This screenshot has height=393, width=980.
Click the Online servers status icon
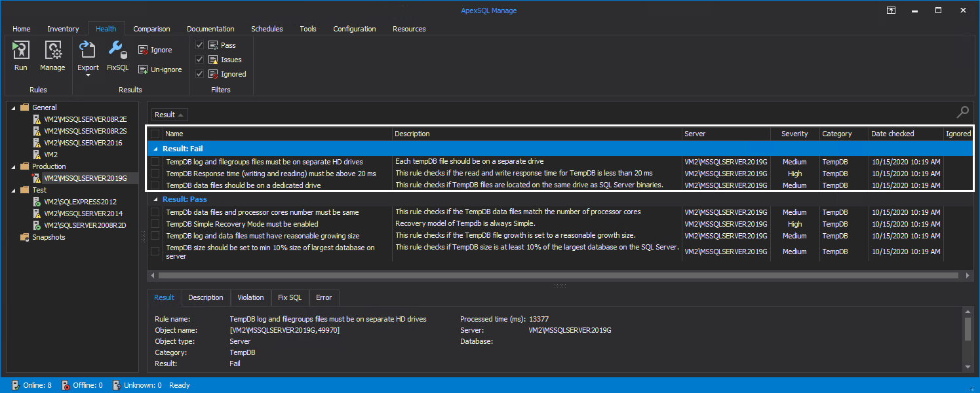(x=16, y=385)
